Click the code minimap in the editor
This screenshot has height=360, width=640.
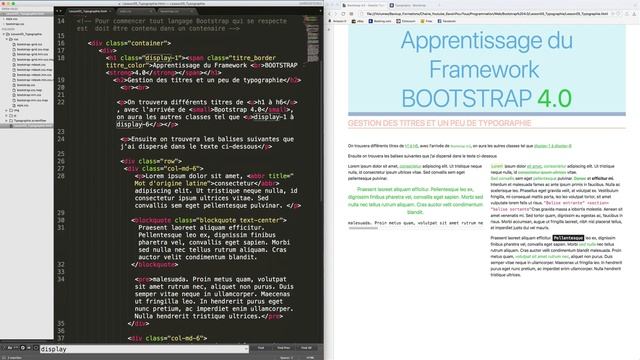tap(312, 39)
